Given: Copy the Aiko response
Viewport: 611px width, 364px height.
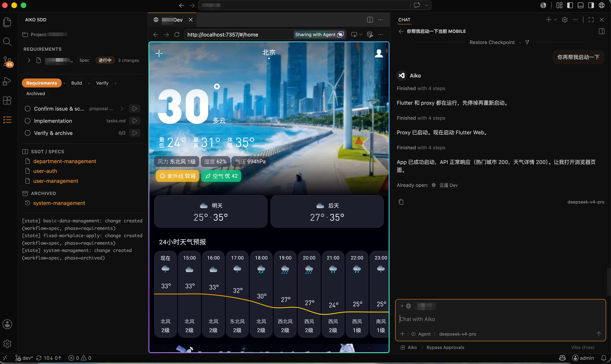Looking at the screenshot, I should coord(401,202).
